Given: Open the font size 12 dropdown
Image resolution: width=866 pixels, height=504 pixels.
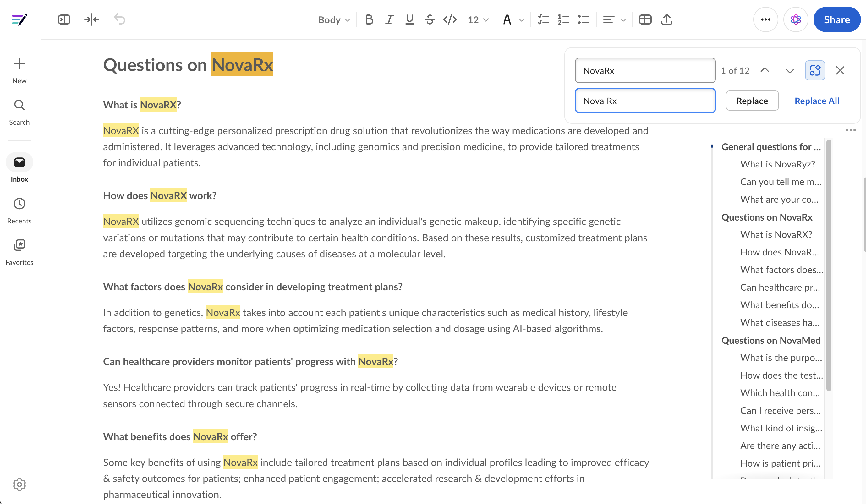Looking at the screenshot, I should (477, 19).
